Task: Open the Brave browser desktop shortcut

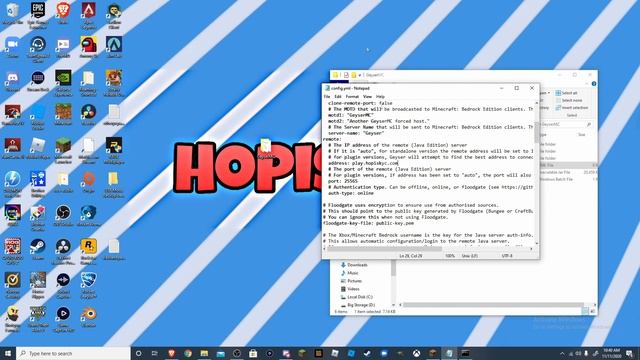Action: pos(63,13)
